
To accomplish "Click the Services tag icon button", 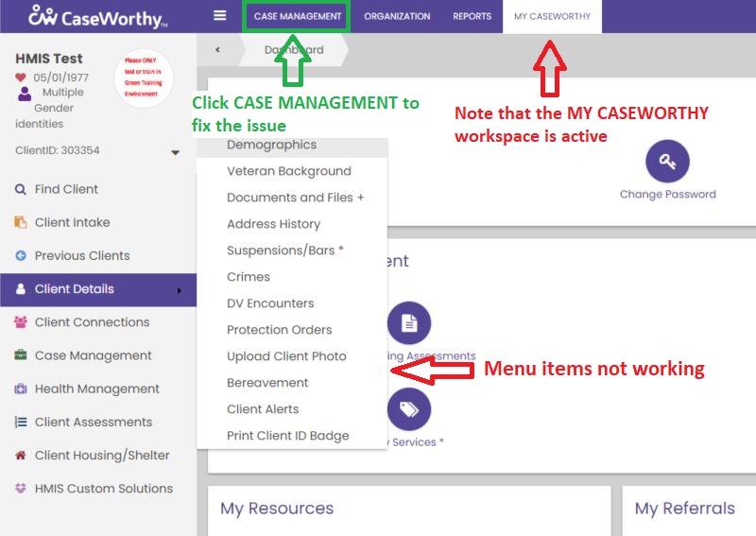I will click(x=409, y=409).
